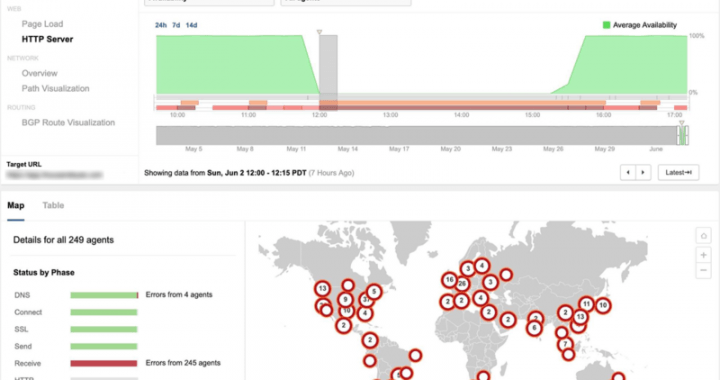Switch to the Table tab
The image size is (720, 380).
(x=53, y=206)
